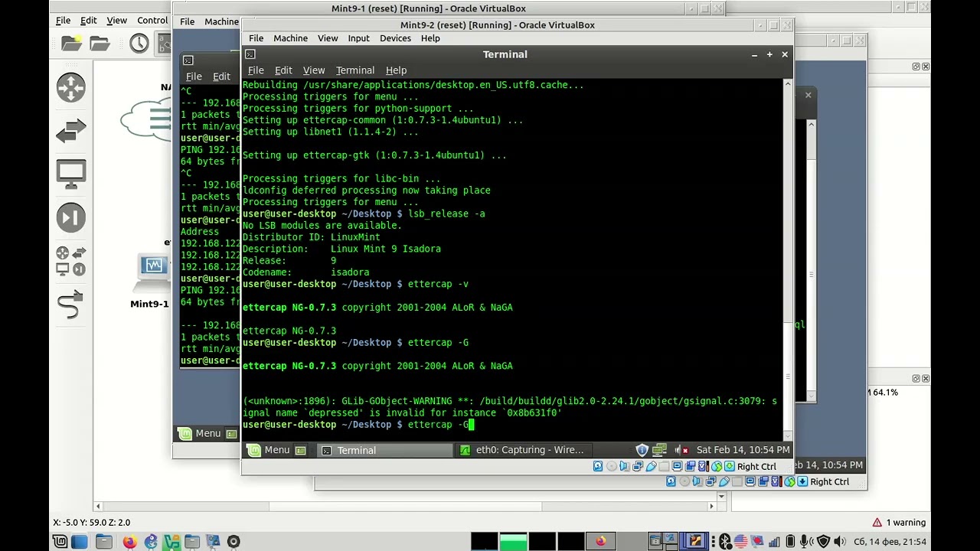Screen dimensions: 980x551
Task: Click Right Ctrl host key label in Mint9-2
Action: [x=756, y=466]
